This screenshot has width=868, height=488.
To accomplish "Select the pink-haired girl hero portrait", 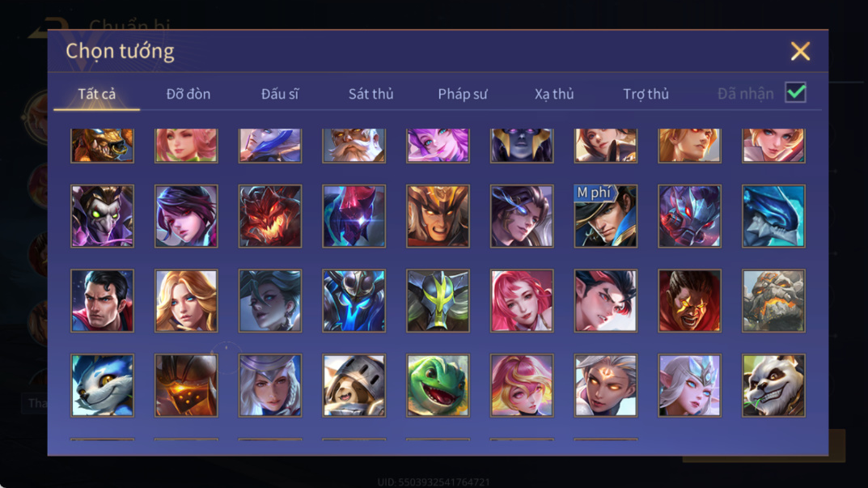I will click(x=522, y=301).
